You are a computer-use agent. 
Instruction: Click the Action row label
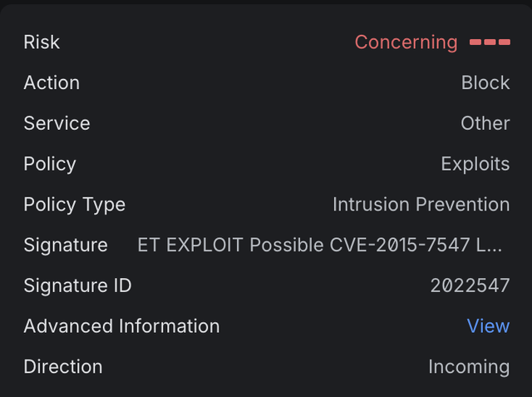point(52,82)
